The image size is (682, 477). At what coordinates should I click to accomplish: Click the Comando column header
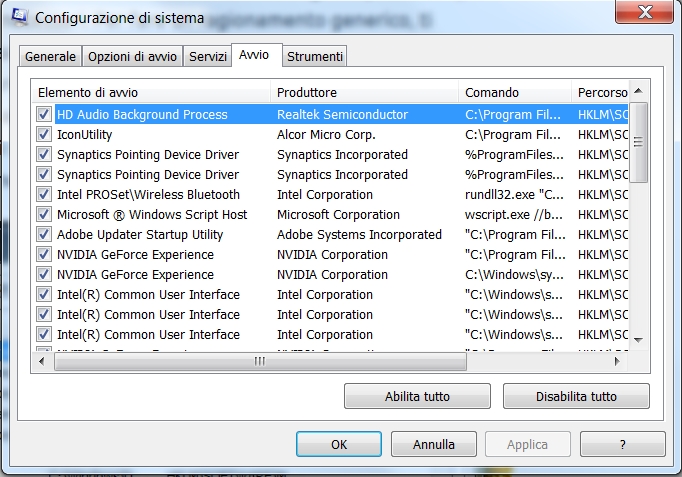click(514, 93)
